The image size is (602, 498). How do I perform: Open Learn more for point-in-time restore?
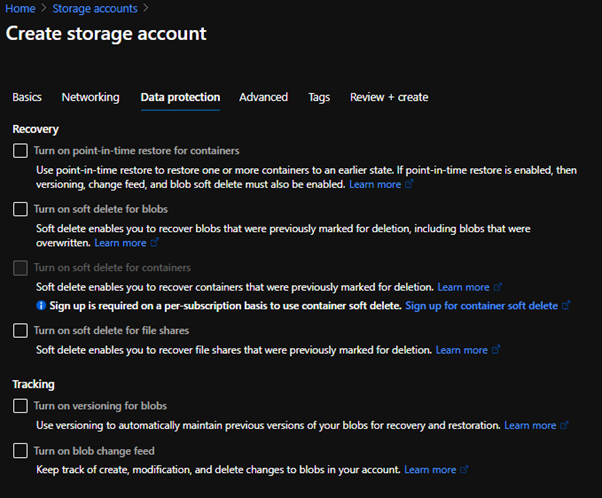375,185
